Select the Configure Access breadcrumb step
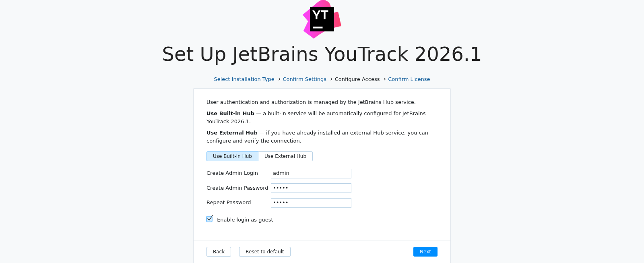 tap(357, 79)
